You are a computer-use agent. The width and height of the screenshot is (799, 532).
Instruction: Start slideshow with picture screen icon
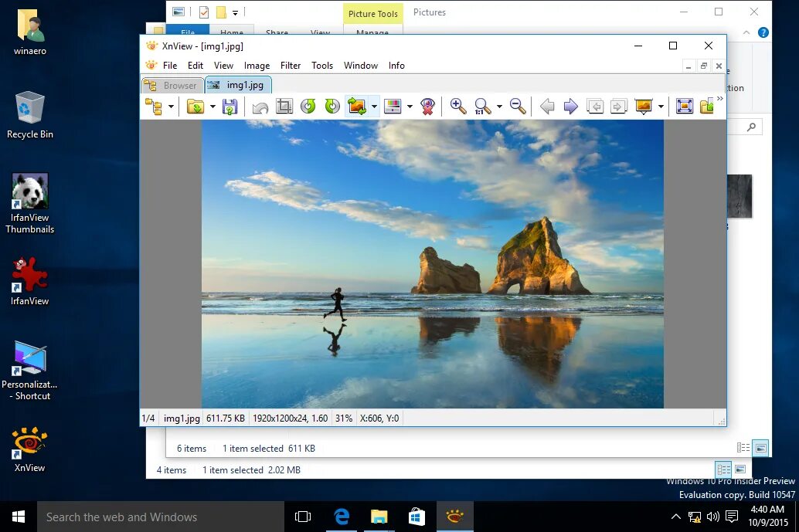644,107
